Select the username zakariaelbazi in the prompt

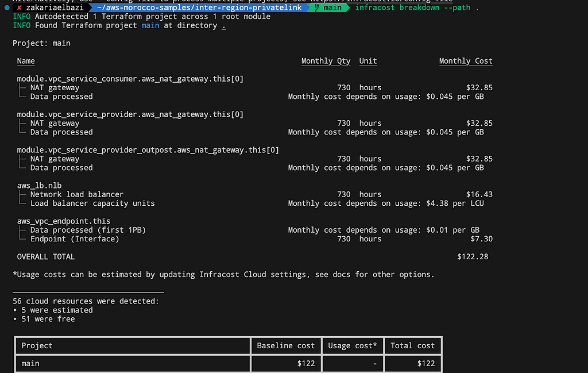[x=55, y=7]
